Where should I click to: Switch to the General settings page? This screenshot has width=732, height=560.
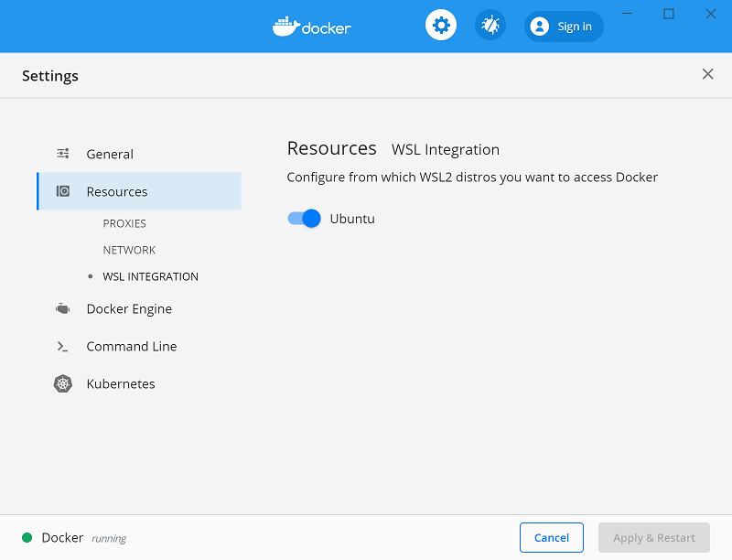coord(110,154)
